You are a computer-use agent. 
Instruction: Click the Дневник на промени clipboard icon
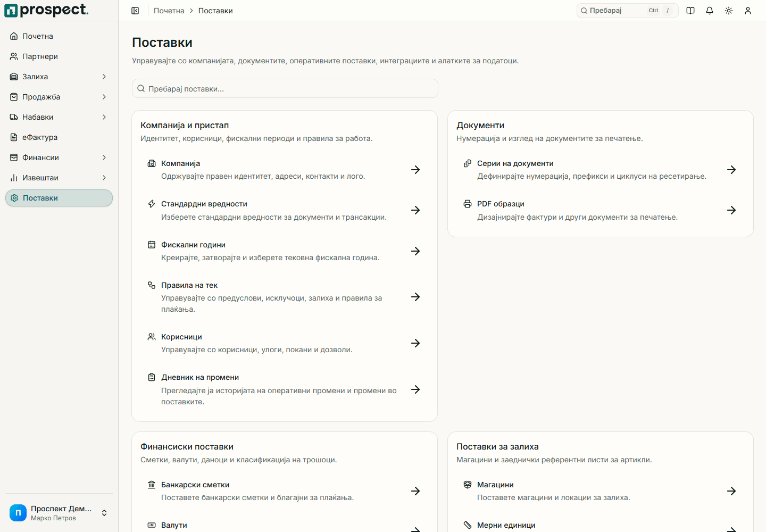click(152, 377)
